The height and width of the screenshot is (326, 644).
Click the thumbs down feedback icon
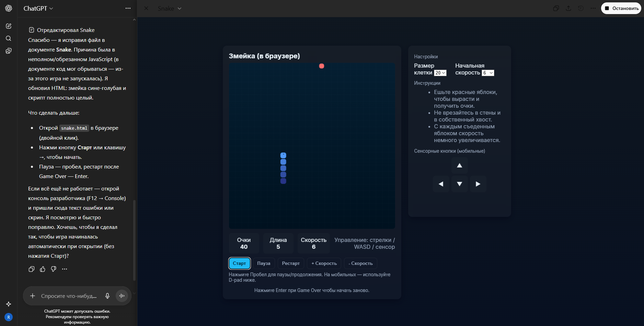click(x=54, y=269)
